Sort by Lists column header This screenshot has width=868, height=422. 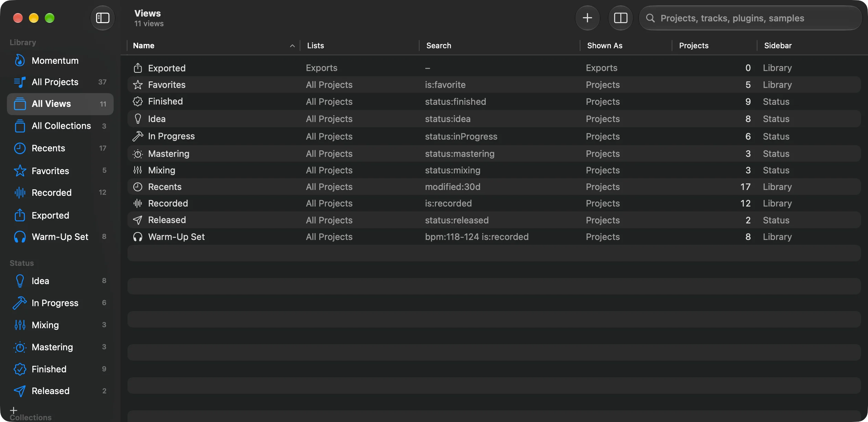(360, 46)
